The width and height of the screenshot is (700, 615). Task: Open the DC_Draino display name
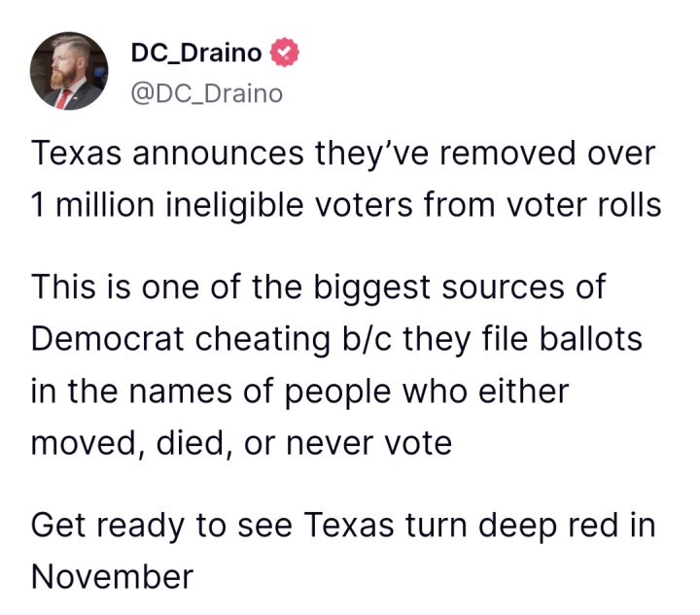194,53
